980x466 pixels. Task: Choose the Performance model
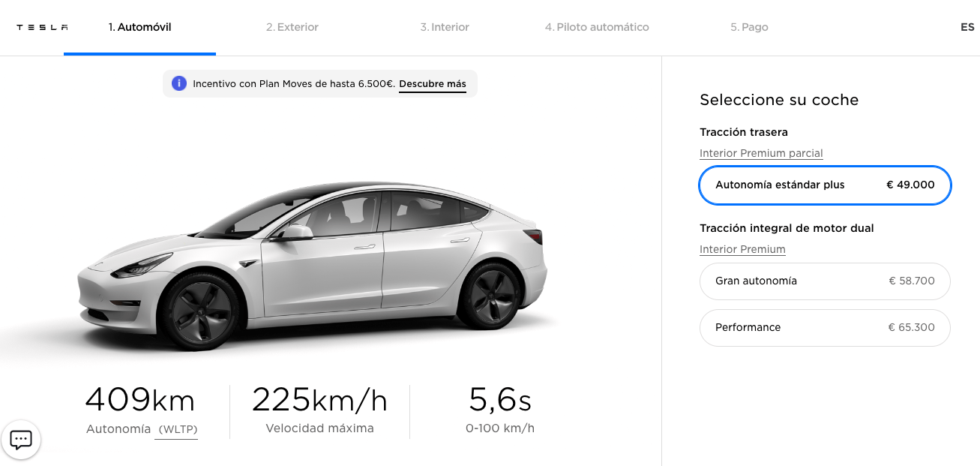coord(825,328)
